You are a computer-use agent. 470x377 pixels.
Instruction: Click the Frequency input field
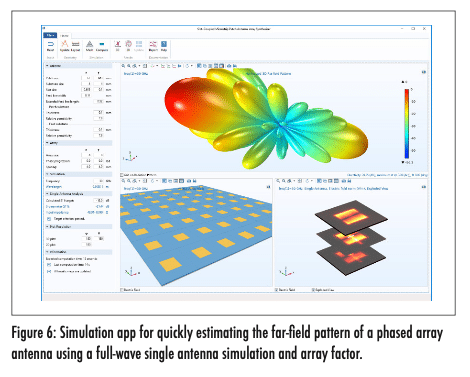[x=99, y=181]
